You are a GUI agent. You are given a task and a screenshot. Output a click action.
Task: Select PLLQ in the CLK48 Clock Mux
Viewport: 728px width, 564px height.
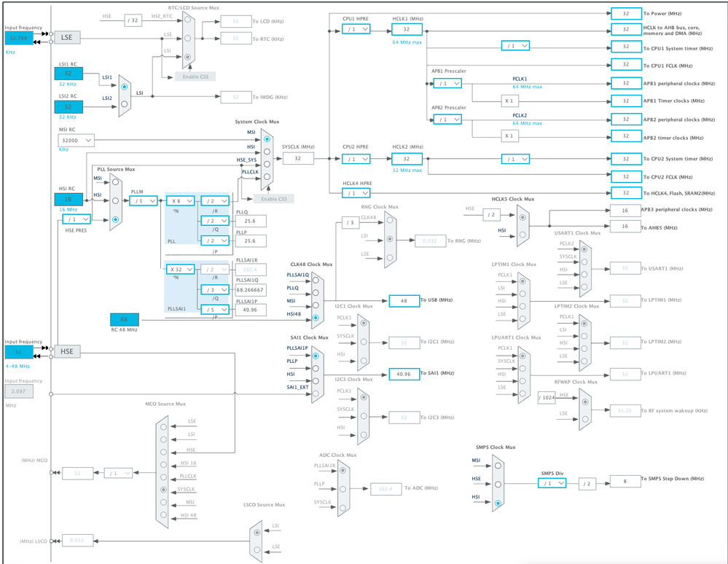click(316, 292)
